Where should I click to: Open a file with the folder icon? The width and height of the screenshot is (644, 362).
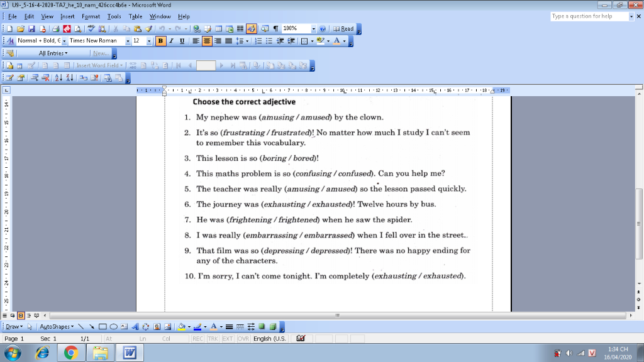[21, 29]
